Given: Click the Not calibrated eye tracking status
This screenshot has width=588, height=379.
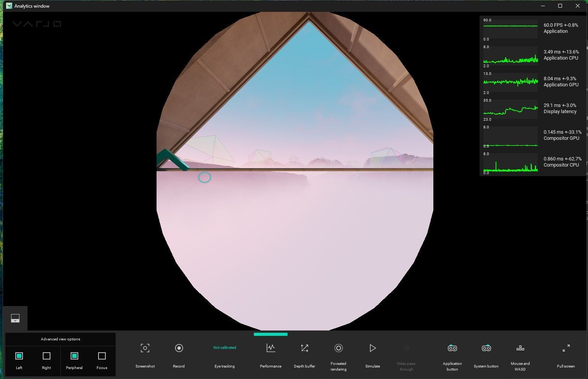Looking at the screenshot, I should [225, 348].
